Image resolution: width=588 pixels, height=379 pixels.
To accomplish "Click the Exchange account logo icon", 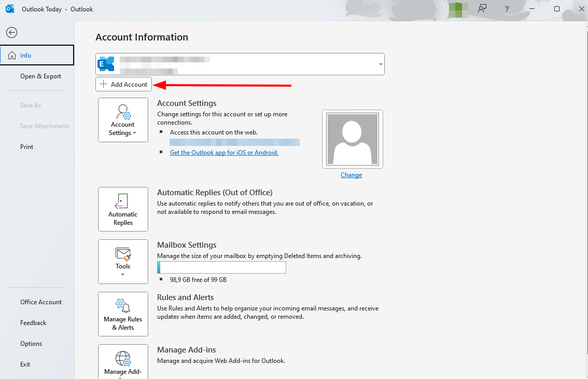I will 106,64.
